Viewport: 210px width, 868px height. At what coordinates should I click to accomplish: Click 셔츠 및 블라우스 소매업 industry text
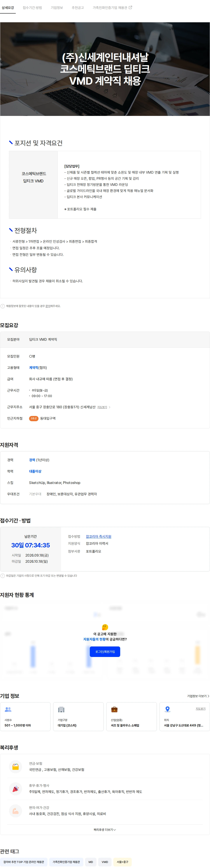click(x=125, y=725)
